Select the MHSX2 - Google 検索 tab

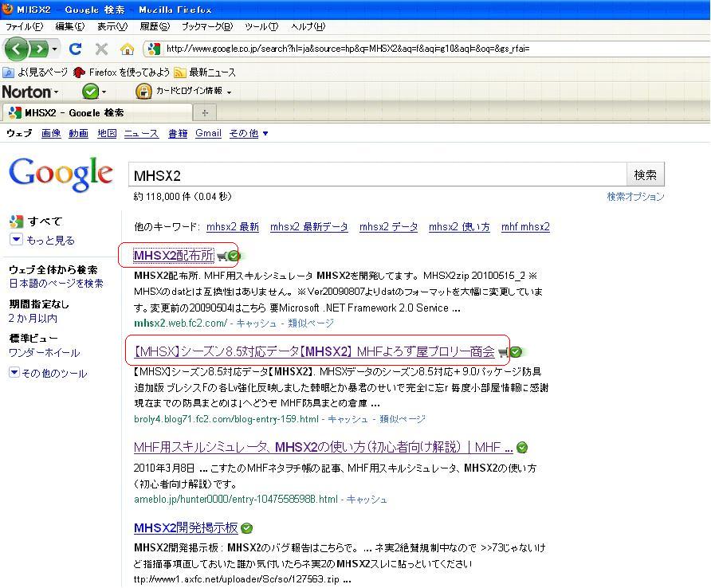(97, 112)
